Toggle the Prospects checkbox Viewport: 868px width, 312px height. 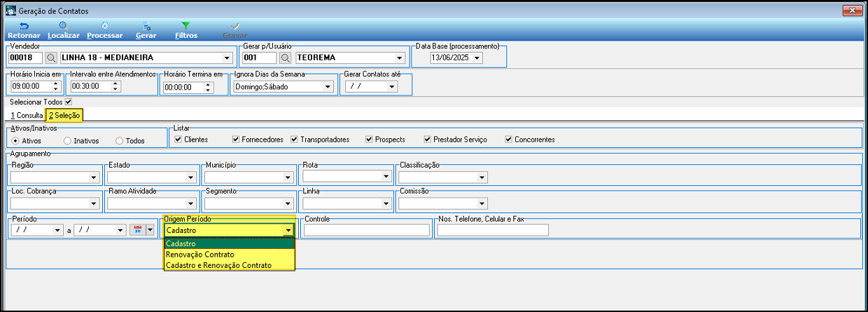369,140
